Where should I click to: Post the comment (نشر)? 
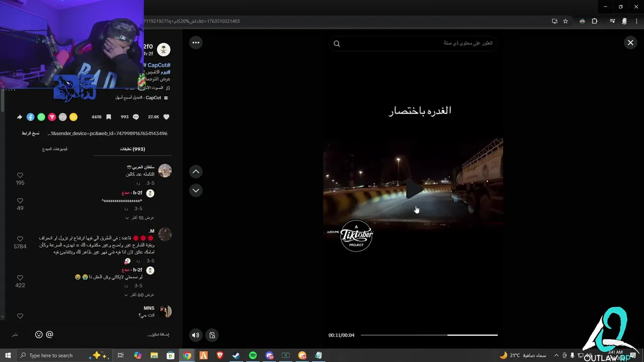[15, 334]
